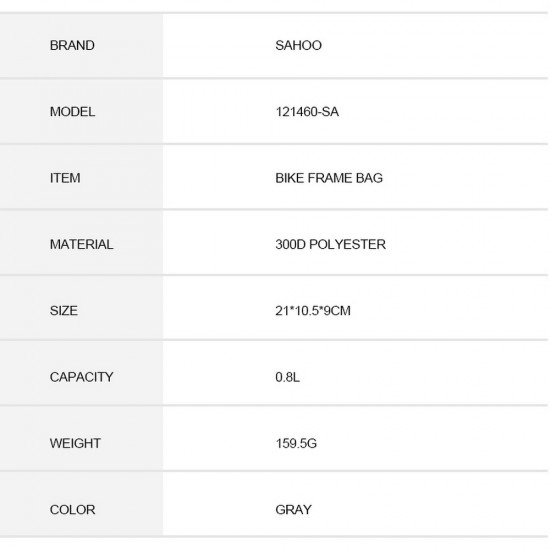The width and height of the screenshot is (550, 550).
Task: Select the 0.8L capacity value
Action: (x=287, y=377)
